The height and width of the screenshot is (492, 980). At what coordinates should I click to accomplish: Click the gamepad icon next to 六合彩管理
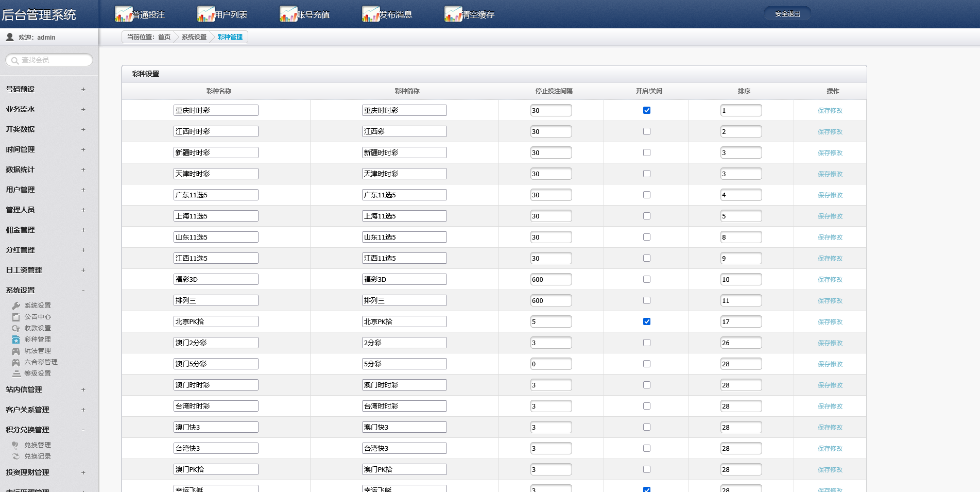16,362
